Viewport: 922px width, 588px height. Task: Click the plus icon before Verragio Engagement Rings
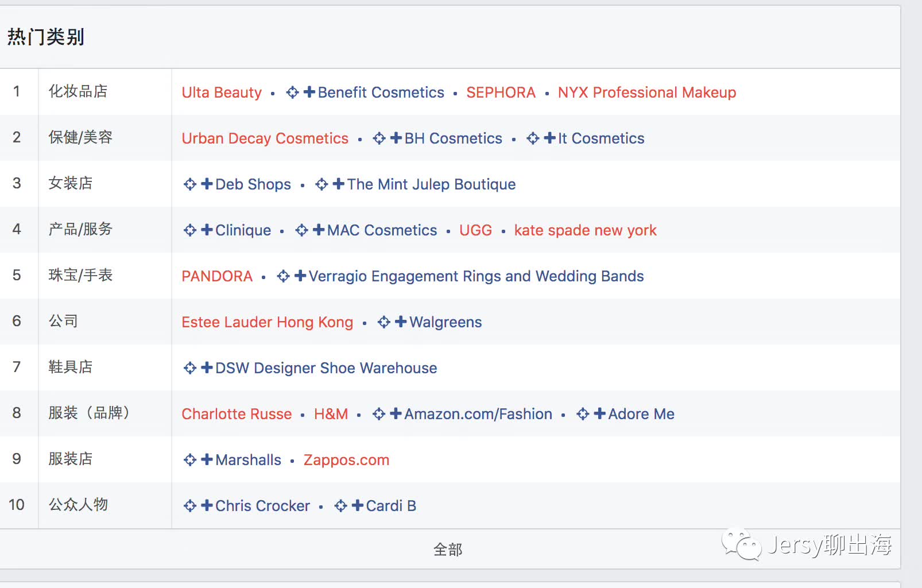300,276
